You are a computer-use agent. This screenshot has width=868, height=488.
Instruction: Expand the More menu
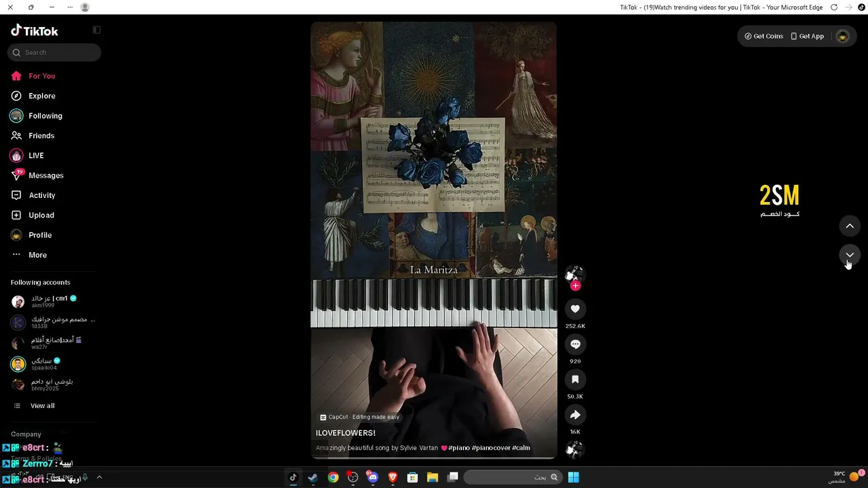click(x=38, y=255)
